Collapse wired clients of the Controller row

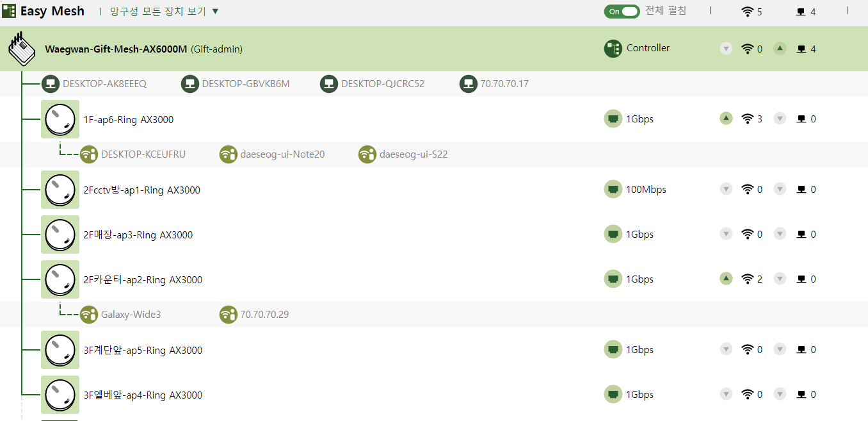coord(780,48)
